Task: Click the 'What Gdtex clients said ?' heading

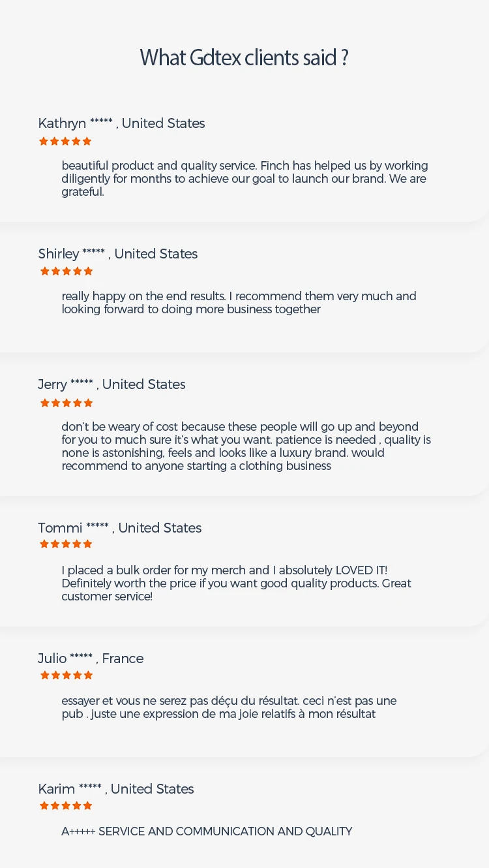Action: [244, 57]
